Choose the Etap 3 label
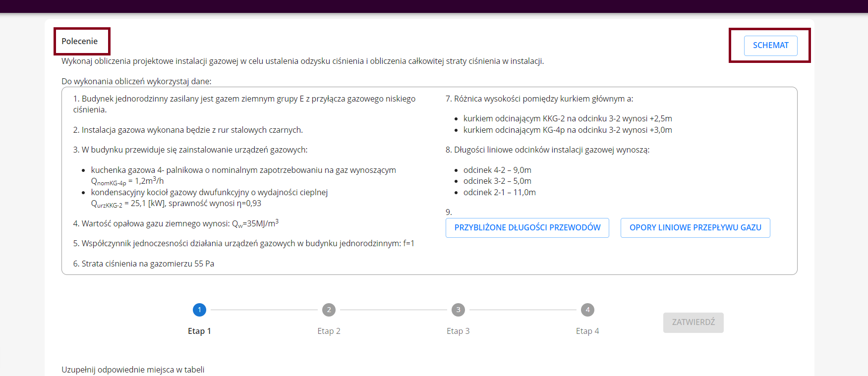The height and width of the screenshot is (376, 868). tap(458, 331)
